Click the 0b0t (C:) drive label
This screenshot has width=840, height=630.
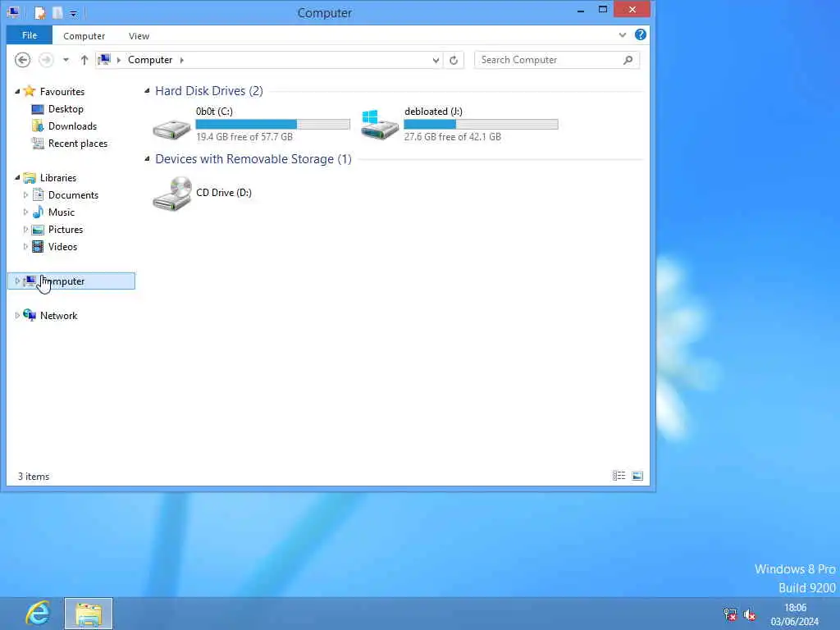point(214,112)
